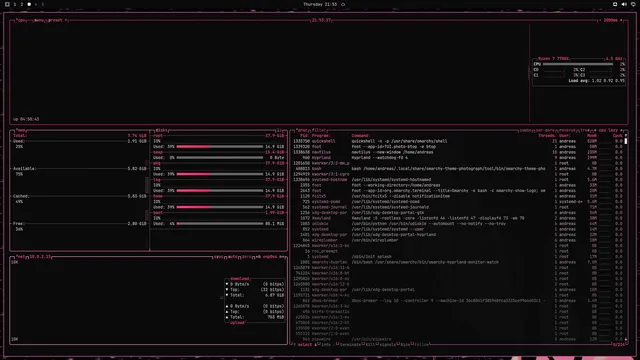Select previous sort column left of cpu lazy
This screenshot has width=640, height=360.
tap(595, 130)
